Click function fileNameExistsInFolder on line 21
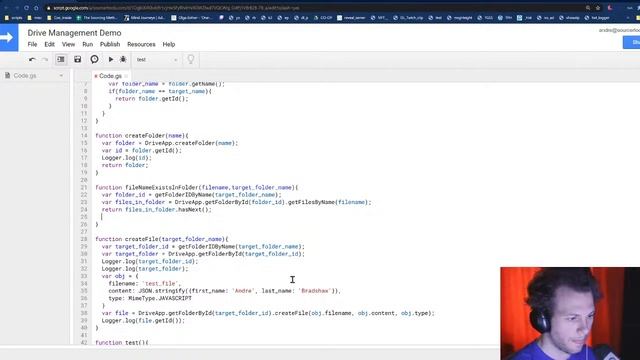The image size is (640, 360). pos(197,187)
